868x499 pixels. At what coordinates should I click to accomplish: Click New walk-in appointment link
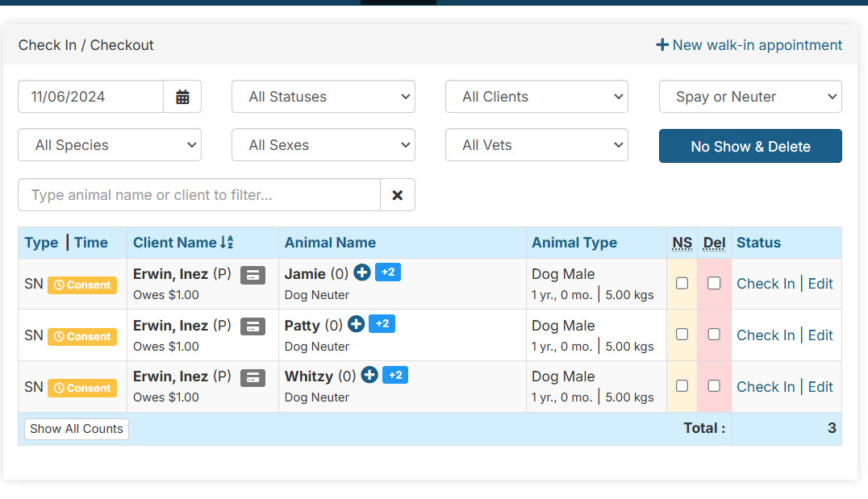749,45
